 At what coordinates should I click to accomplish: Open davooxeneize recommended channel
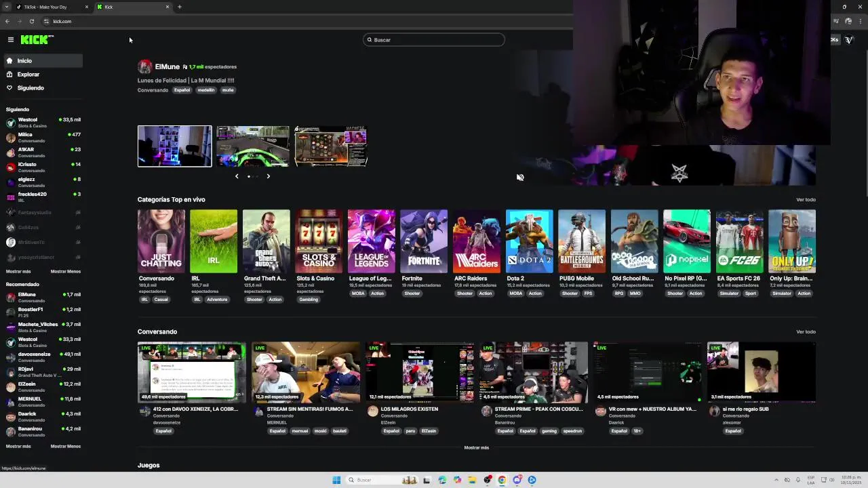(x=43, y=357)
